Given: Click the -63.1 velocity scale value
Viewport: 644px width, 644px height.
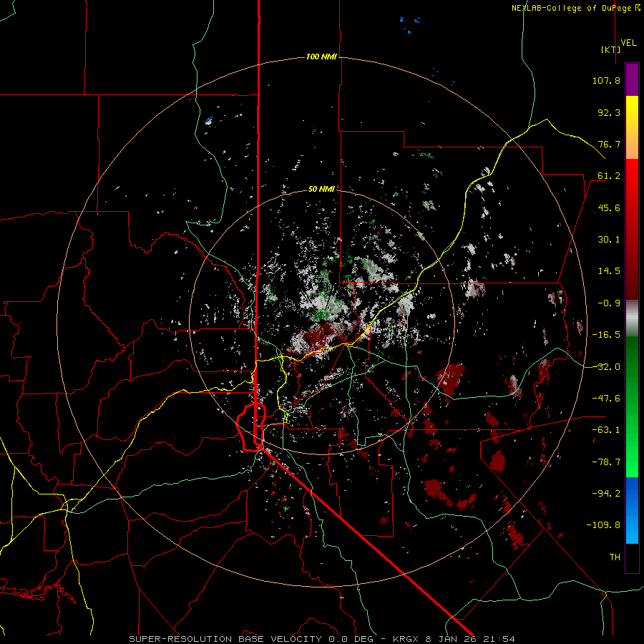Looking at the screenshot, I should (606, 430).
